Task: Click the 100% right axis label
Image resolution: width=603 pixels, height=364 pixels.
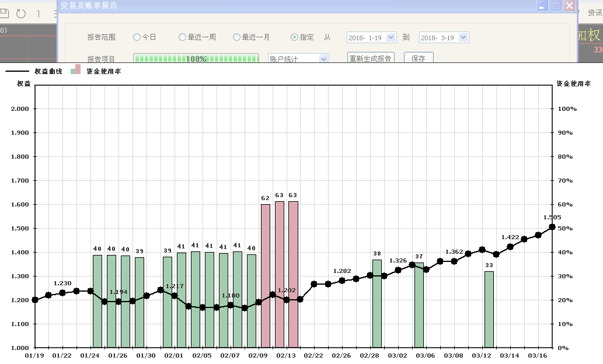Action: coord(567,108)
